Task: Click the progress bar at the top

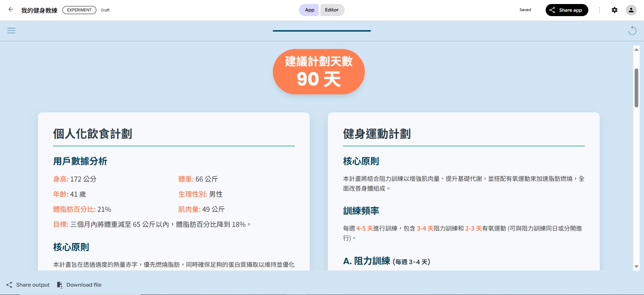Action: point(322,31)
